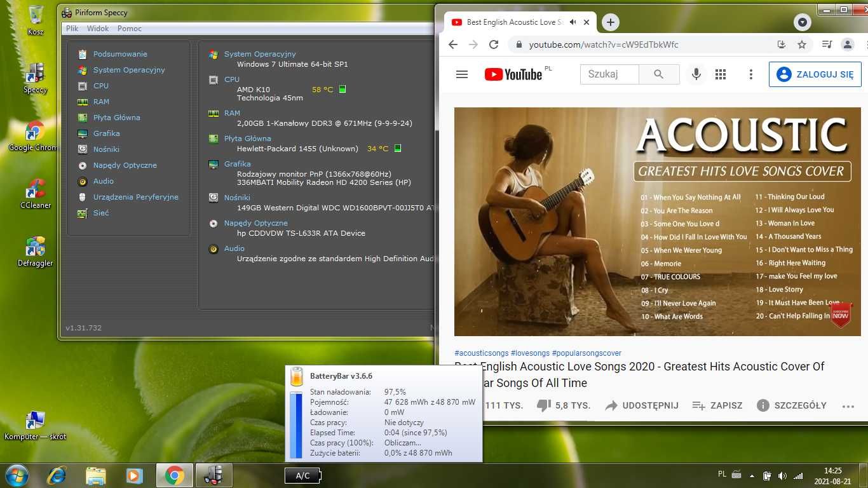Image resolution: width=868 pixels, height=488 pixels.
Task: Click System Operacyjny heading in summary pane
Action: pos(260,54)
